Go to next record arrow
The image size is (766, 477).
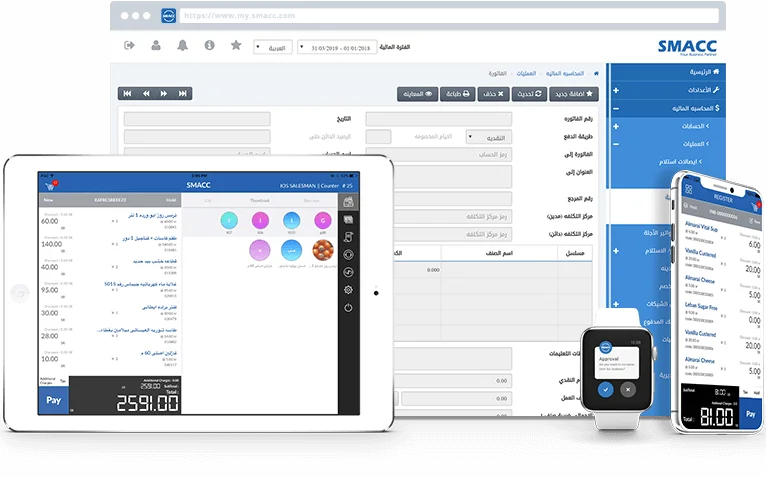[164, 93]
